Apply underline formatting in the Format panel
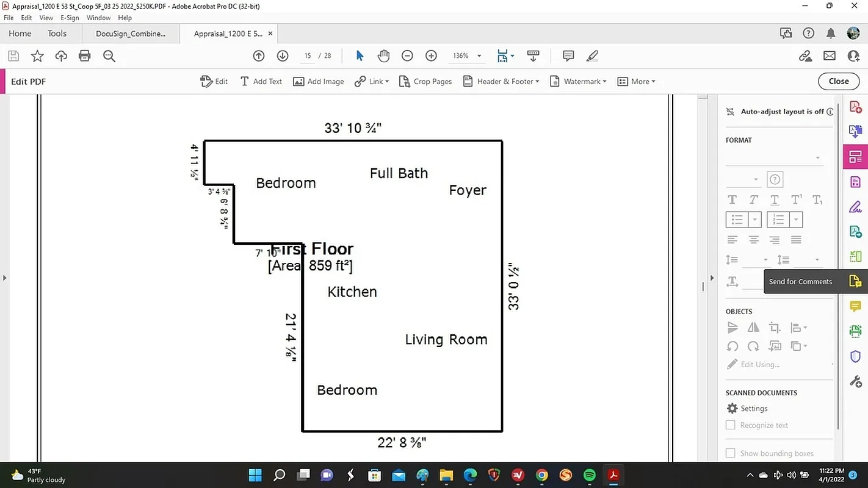The height and width of the screenshot is (488, 868). pyautogui.click(x=774, y=199)
